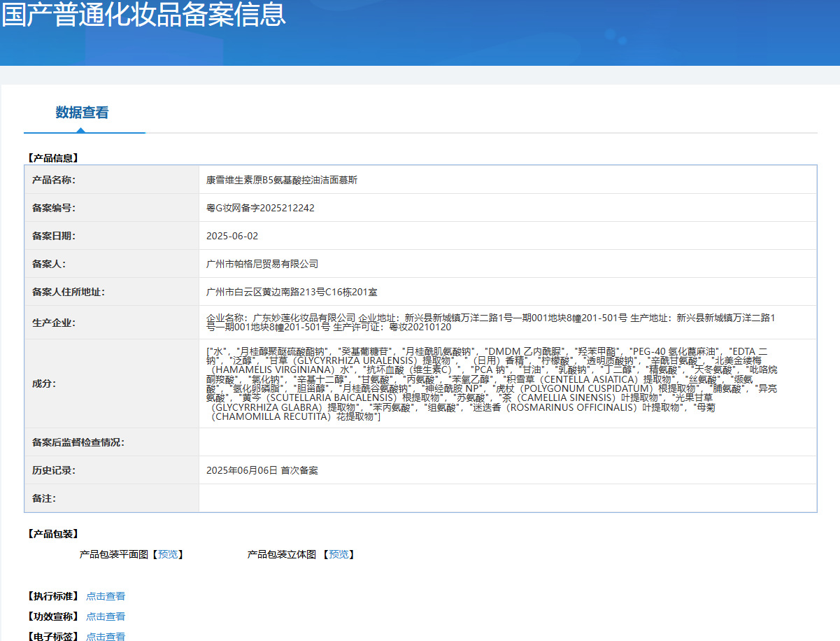840x641 pixels.
Task: Click the 备案人住所地址 row label
Action: point(69,292)
